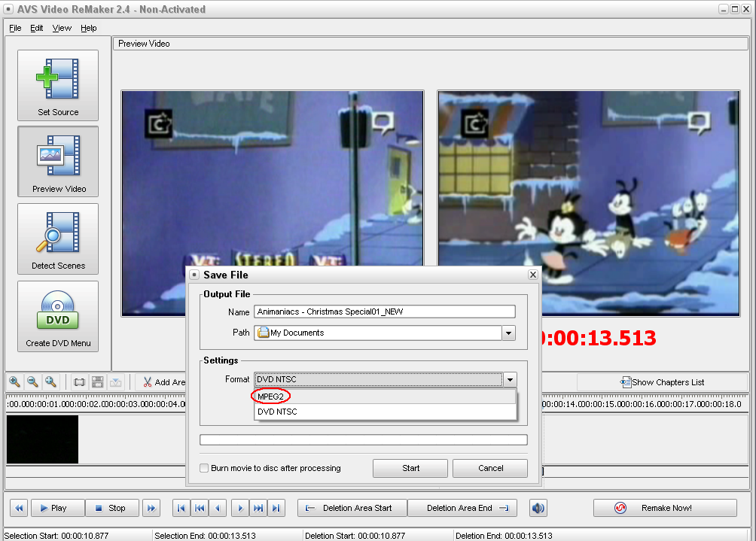Open the View menu
756x541 pixels.
[x=62, y=28]
